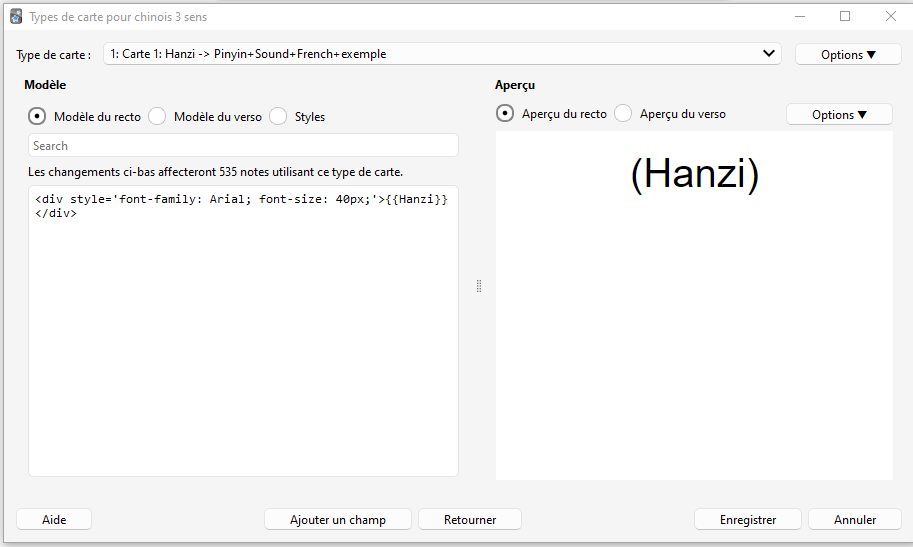Click the Anki app icon in title bar
Screen dimensions: 913x547
[x=16, y=16]
